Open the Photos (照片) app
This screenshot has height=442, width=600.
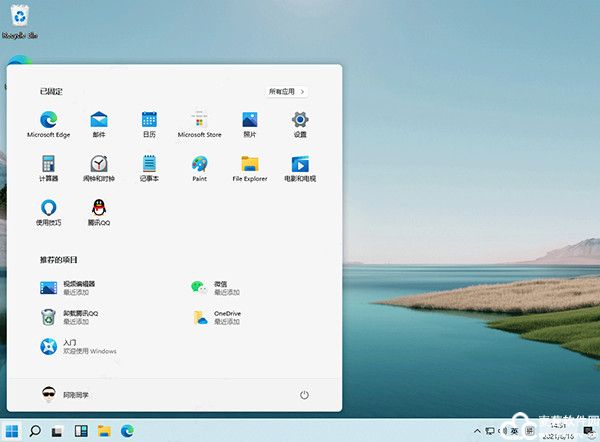click(249, 120)
